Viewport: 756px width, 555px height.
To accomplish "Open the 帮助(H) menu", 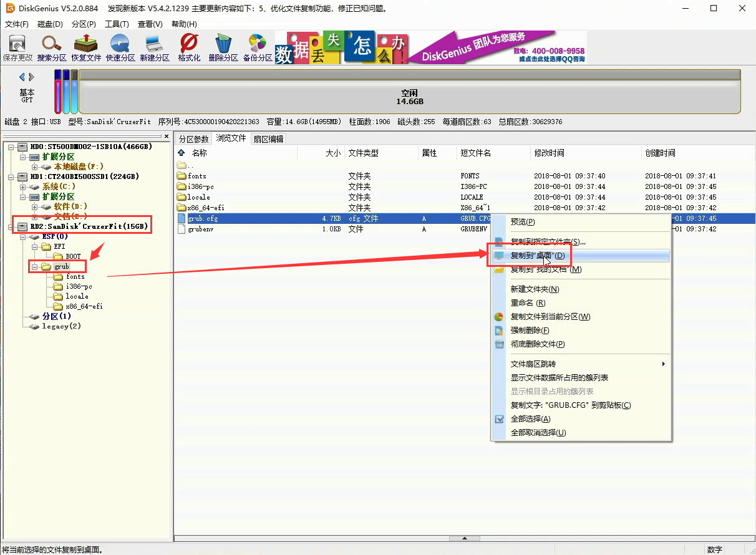I will 184,24.
